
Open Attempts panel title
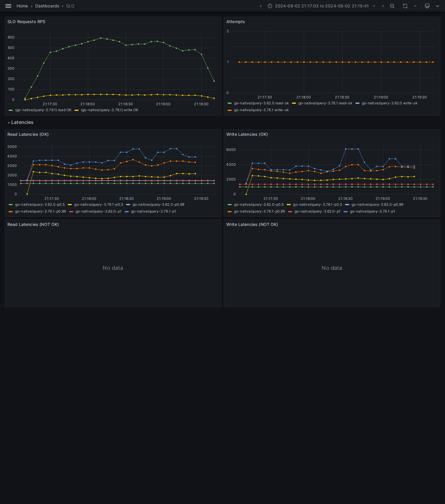(236, 22)
